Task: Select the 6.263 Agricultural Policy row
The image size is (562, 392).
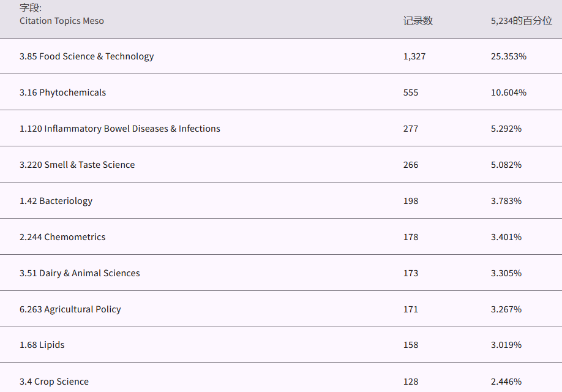Action: 70,309
